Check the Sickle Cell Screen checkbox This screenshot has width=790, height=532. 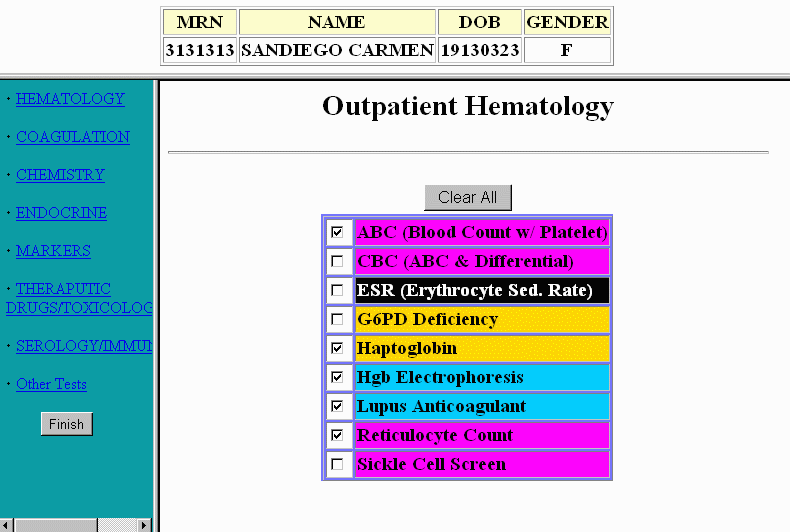coord(337,464)
